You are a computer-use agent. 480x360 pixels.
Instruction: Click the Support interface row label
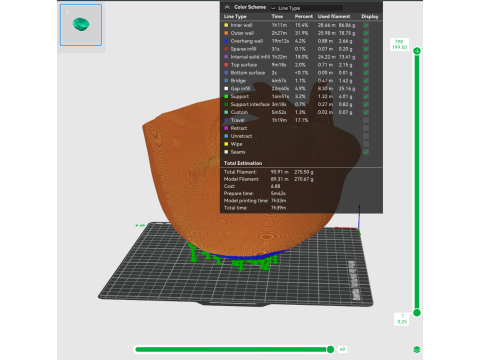(x=250, y=104)
